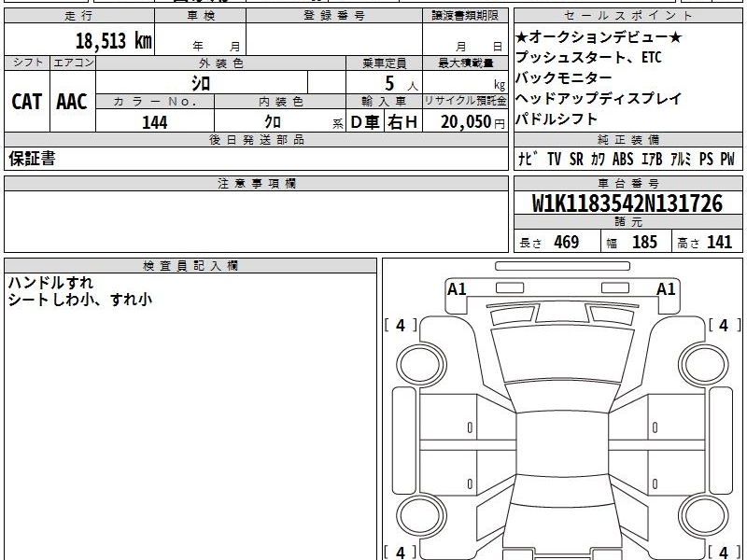The image size is (747, 560).
Task: Click the 内装色 header
Action: [x=280, y=102]
